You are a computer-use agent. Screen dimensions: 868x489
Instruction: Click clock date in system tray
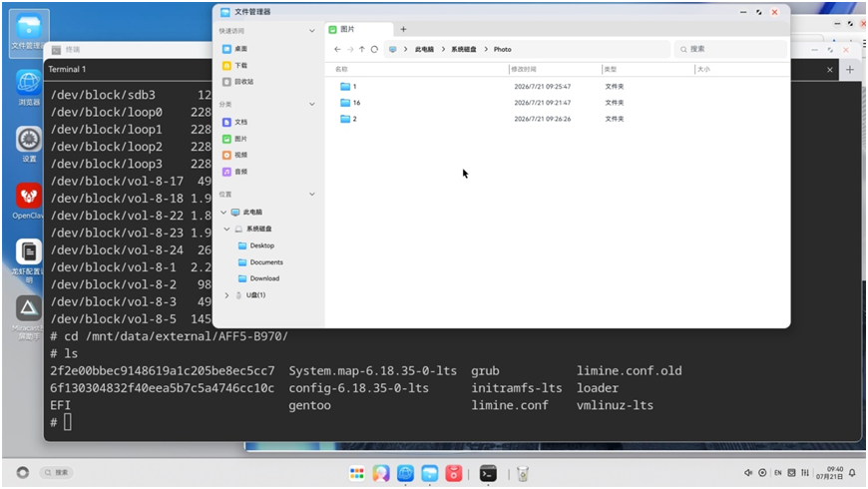click(x=829, y=472)
